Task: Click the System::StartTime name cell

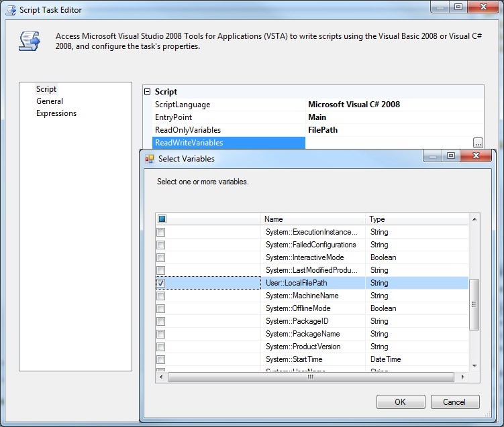Action: tap(313, 359)
